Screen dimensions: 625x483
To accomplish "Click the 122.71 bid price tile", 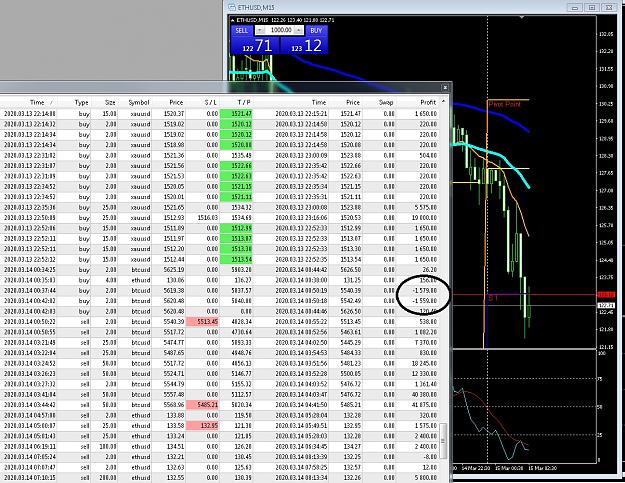I will click(x=255, y=45).
